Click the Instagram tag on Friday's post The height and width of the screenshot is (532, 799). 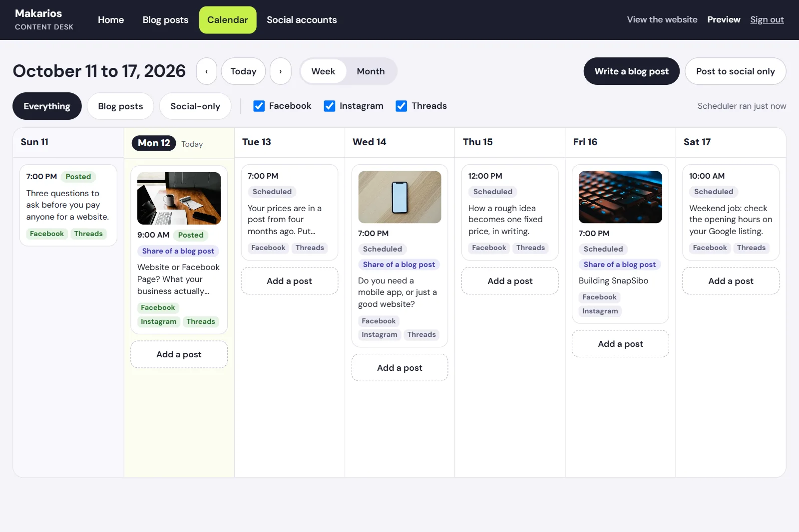tap(600, 311)
